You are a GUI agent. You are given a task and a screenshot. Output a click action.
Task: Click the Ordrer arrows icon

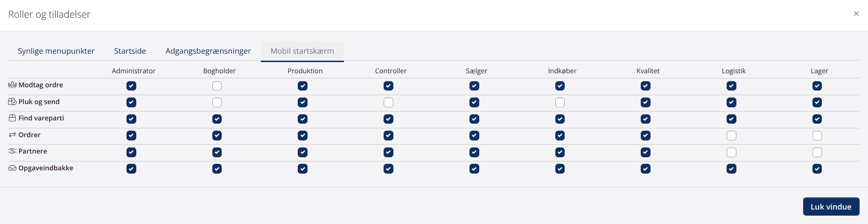12,135
